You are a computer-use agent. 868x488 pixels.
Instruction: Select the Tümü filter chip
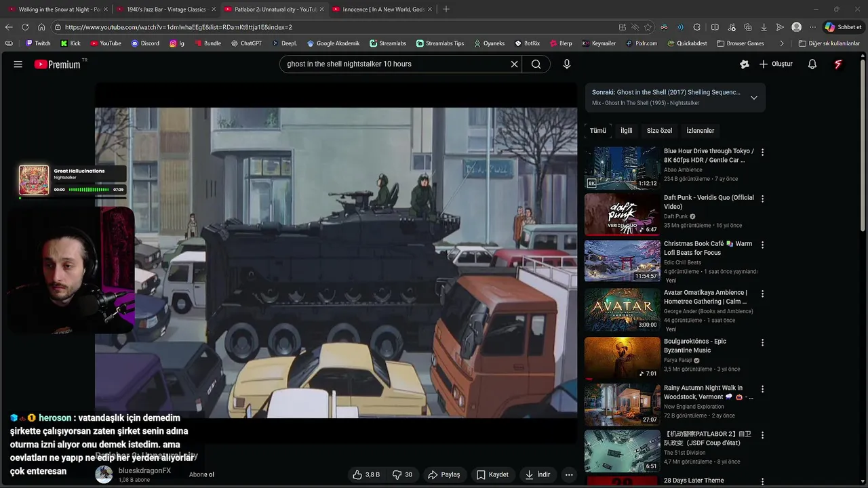(x=597, y=131)
